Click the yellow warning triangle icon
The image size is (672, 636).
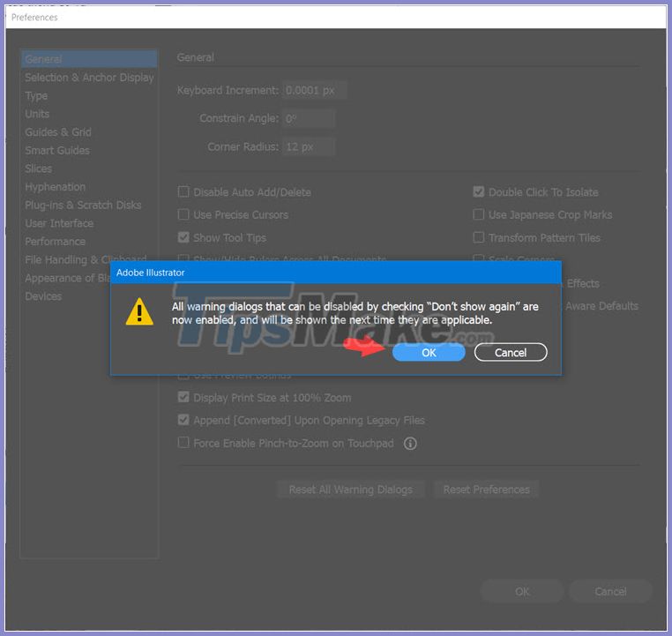click(139, 312)
